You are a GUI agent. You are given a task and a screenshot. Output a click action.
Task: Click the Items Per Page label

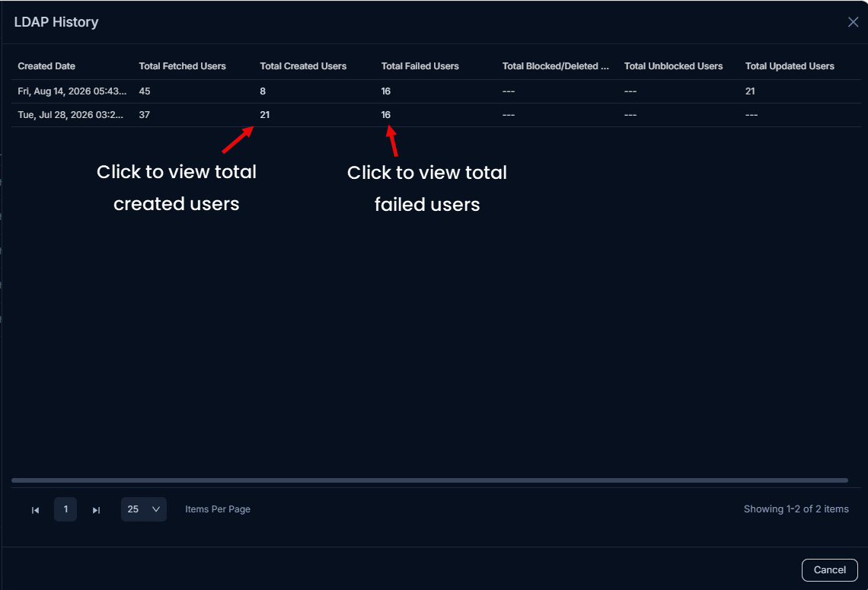click(x=218, y=509)
